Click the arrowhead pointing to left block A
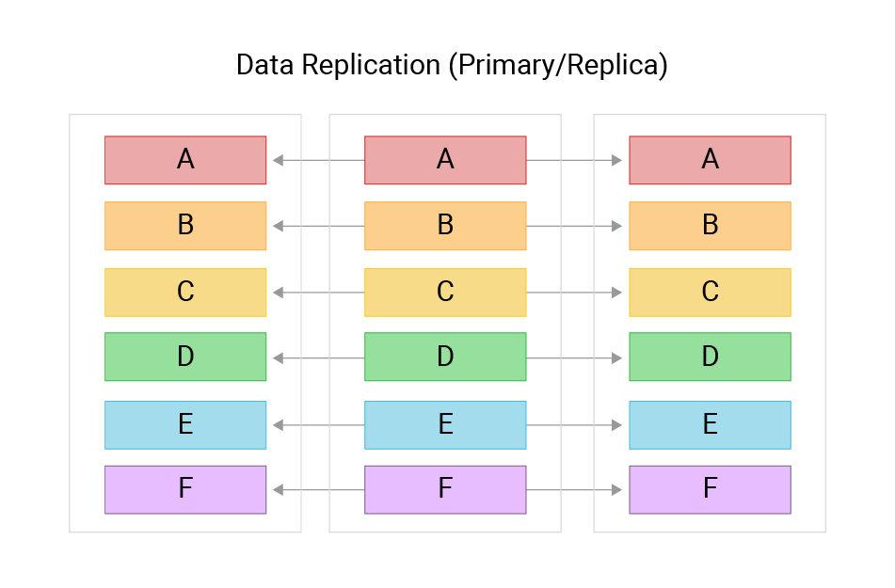 279,161
